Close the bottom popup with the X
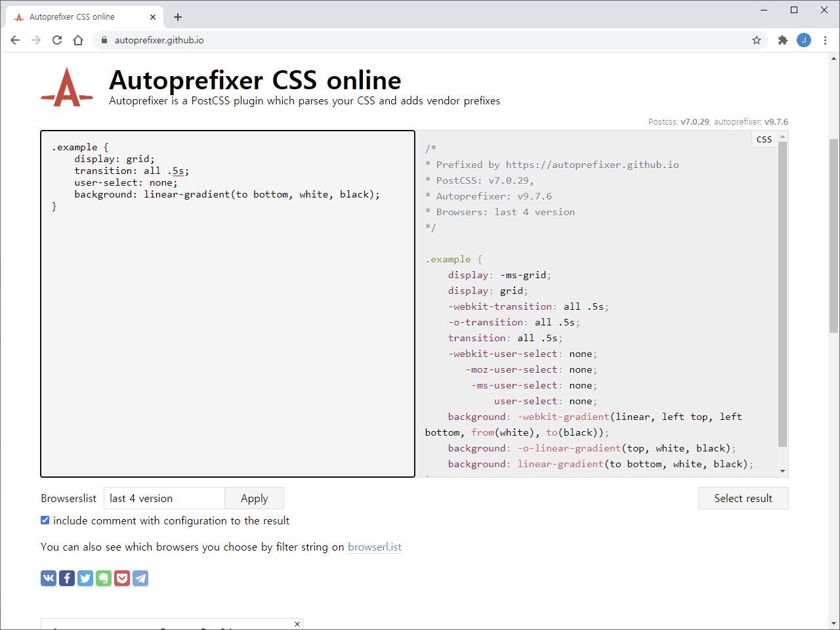The height and width of the screenshot is (630, 840). [297, 624]
